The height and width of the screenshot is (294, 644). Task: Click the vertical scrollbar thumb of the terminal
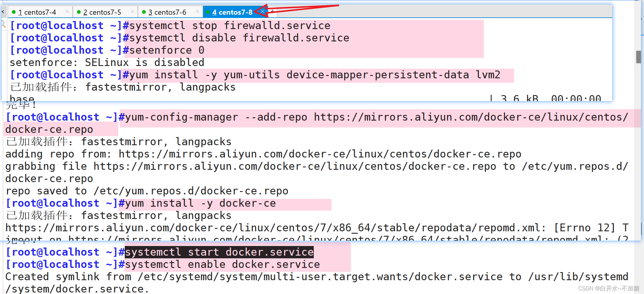click(x=638, y=57)
